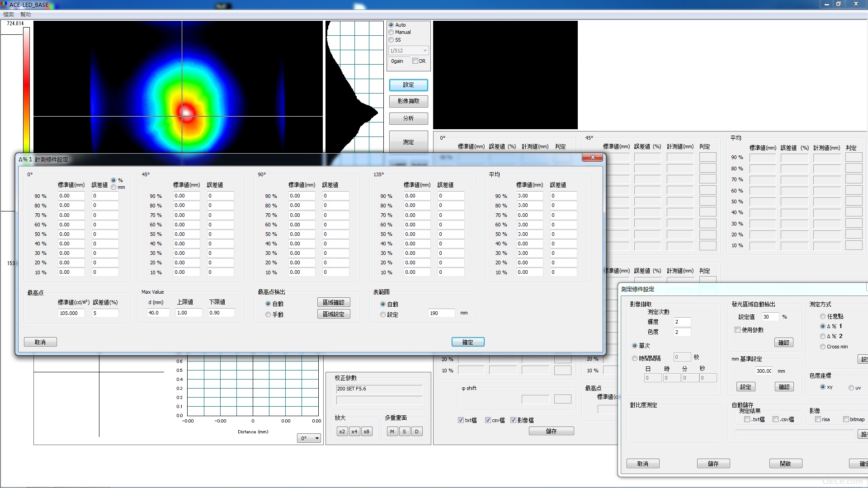Click 0° 90% 標準值 input field
The image size is (868, 488).
coord(71,196)
